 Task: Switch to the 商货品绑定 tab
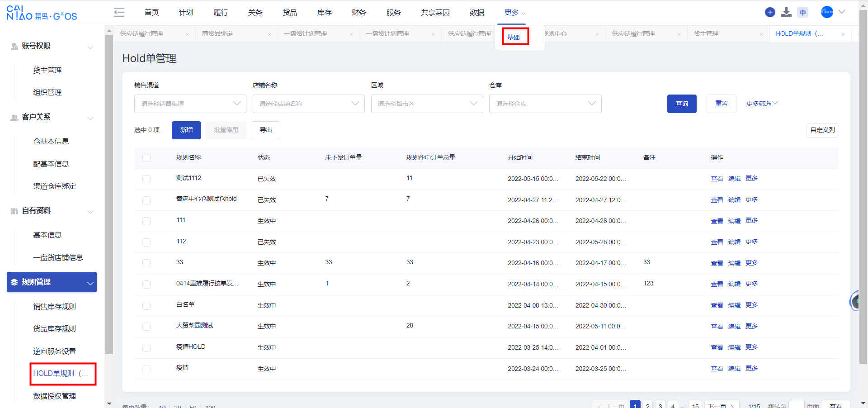tap(217, 33)
